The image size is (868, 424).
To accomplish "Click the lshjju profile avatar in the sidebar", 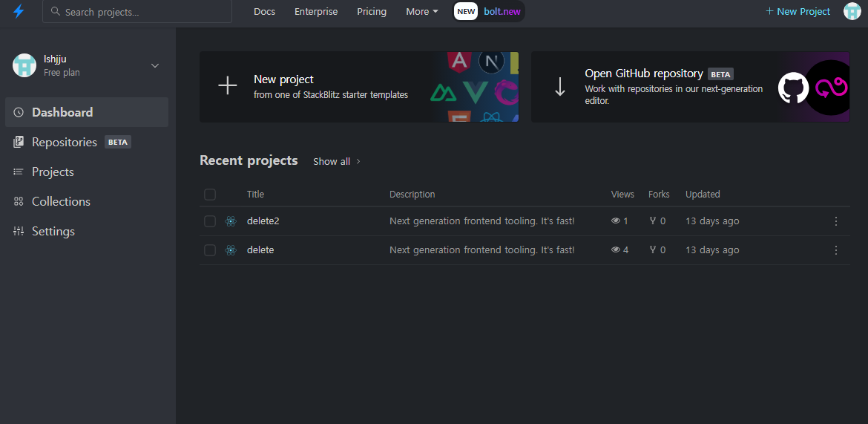I will click(x=24, y=65).
